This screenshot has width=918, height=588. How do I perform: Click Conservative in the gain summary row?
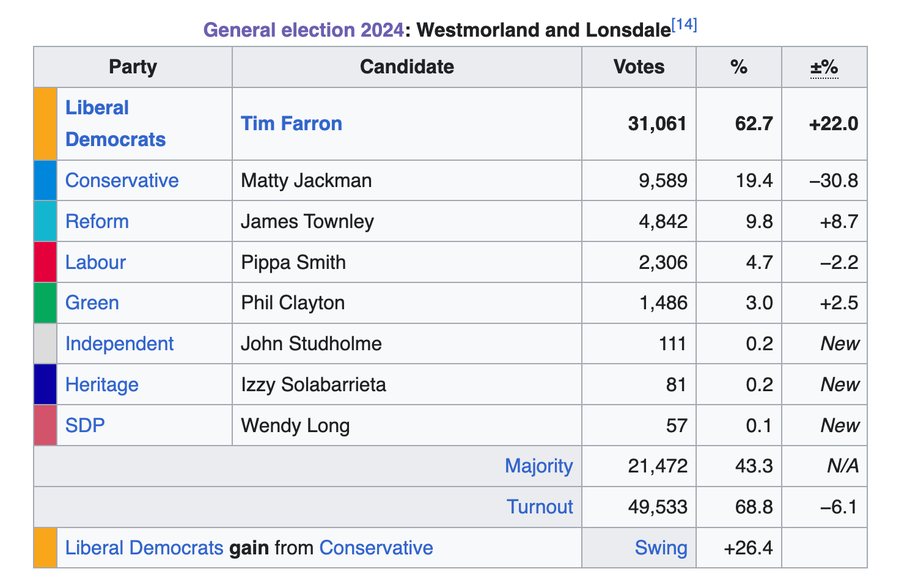(376, 548)
